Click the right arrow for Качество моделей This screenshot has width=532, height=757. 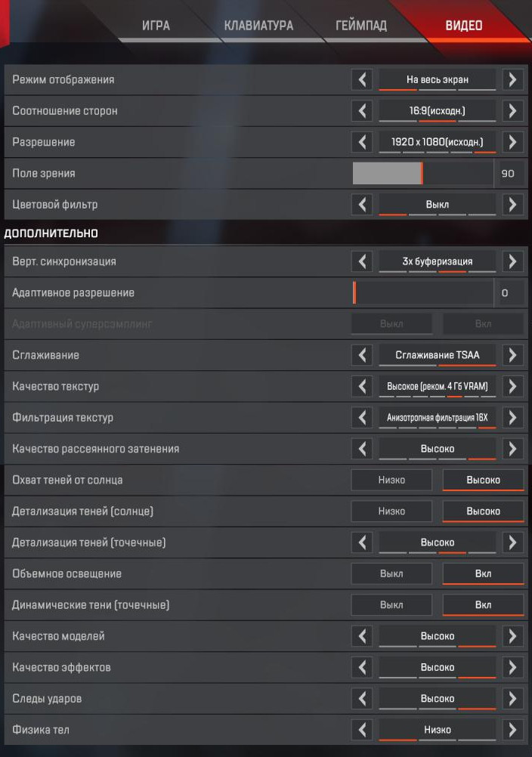click(512, 635)
